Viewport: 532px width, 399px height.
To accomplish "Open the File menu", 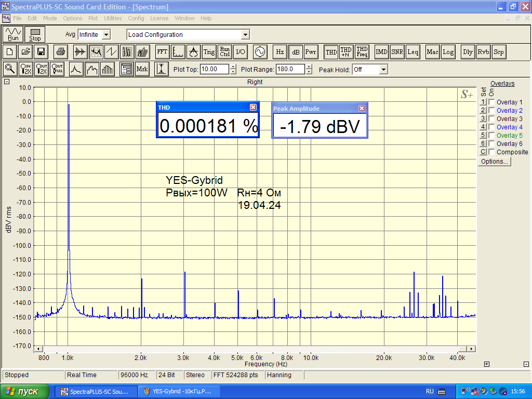I will click(17, 18).
